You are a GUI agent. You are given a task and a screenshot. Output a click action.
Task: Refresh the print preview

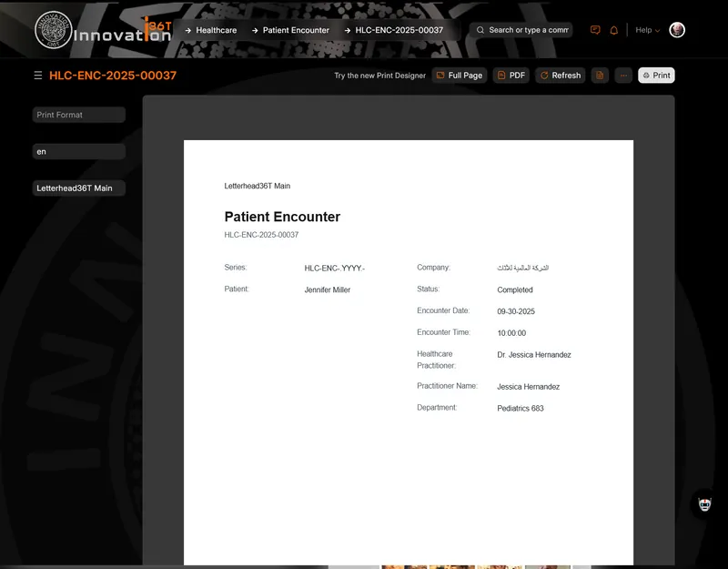coord(560,76)
